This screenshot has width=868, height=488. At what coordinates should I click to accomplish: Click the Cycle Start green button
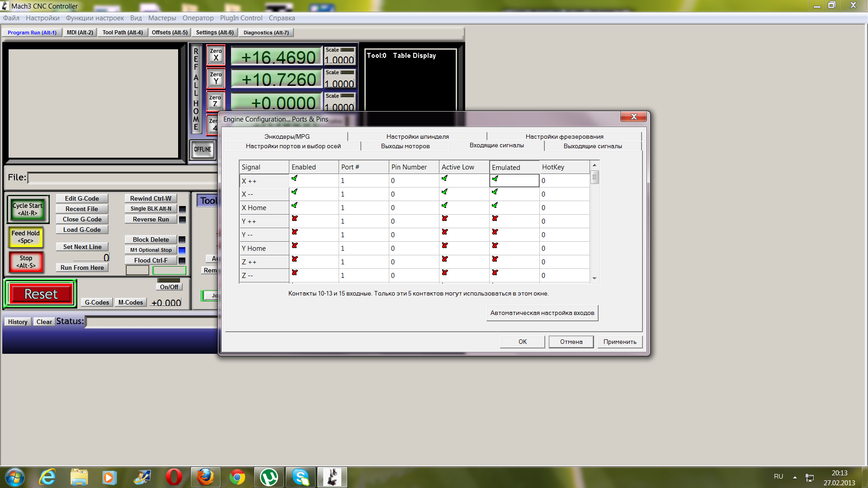point(28,209)
